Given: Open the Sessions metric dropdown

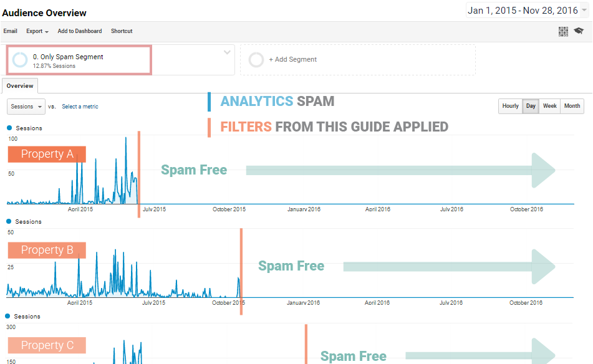Looking at the screenshot, I should (x=26, y=107).
